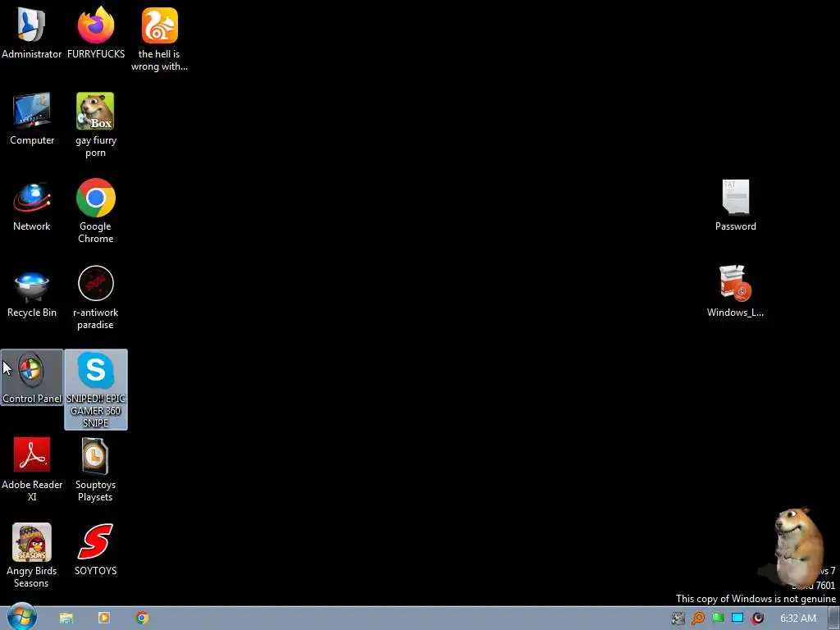Click the "Angry Birds Seasons" label text
Image resolution: width=840 pixels, height=630 pixels.
(x=32, y=577)
